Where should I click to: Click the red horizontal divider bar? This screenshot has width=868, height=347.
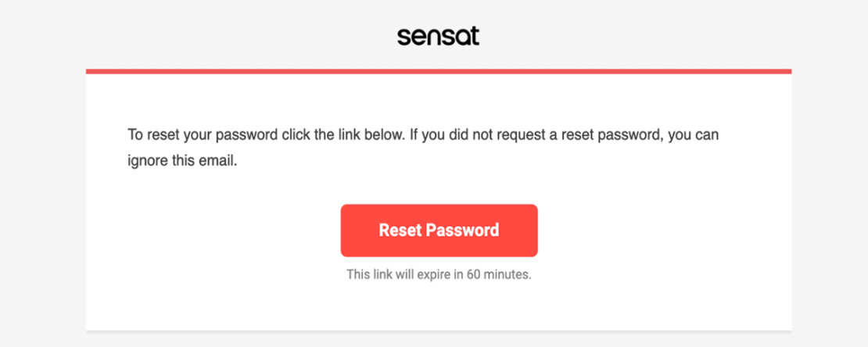439,71
